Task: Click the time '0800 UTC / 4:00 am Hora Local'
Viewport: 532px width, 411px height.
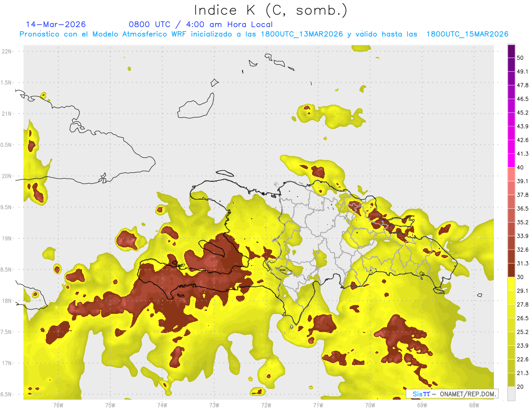Action: click(x=201, y=24)
